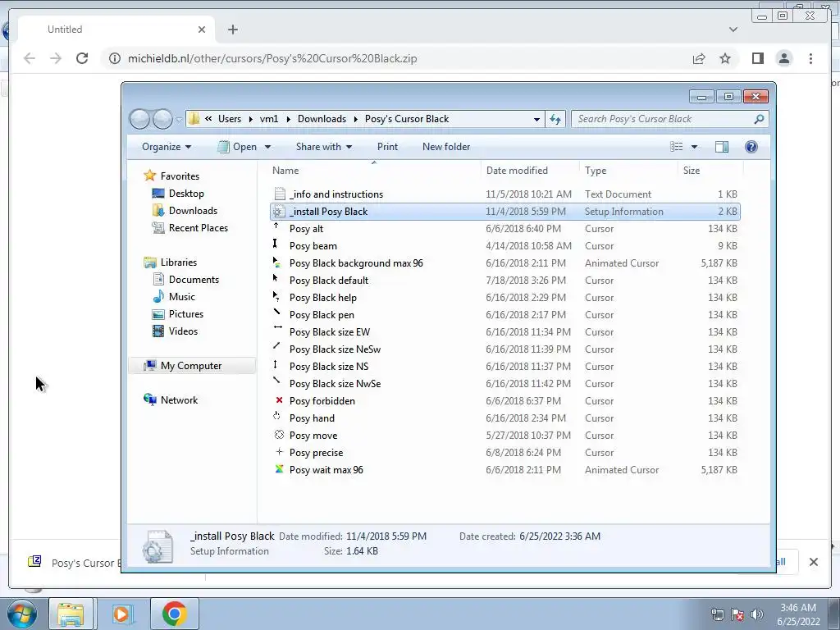Image resolution: width=840 pixels, height=630 pixels.
Task: Open the Organize menu
Action: [166, 147]
